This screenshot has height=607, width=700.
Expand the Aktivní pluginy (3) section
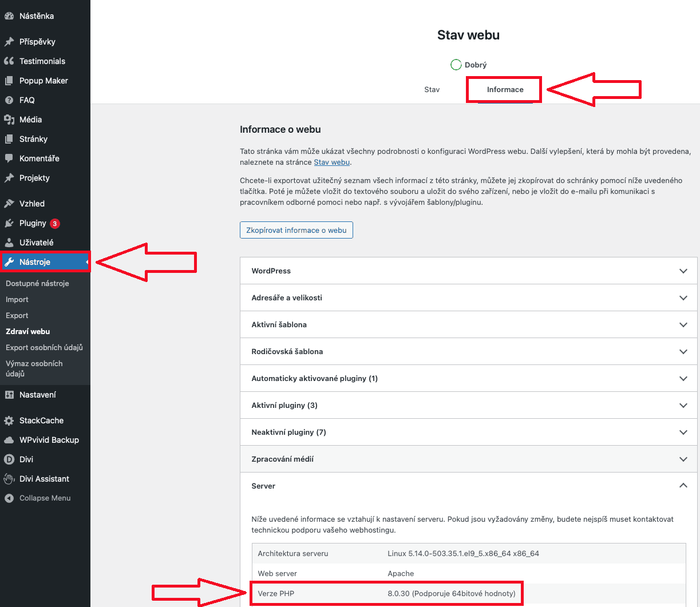coord(469,405)
